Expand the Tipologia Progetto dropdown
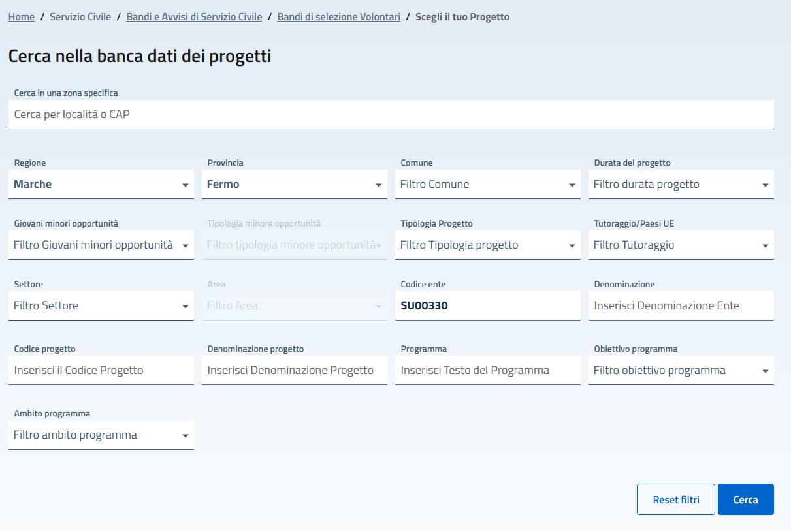791x532 pixels. click(487, 245)
